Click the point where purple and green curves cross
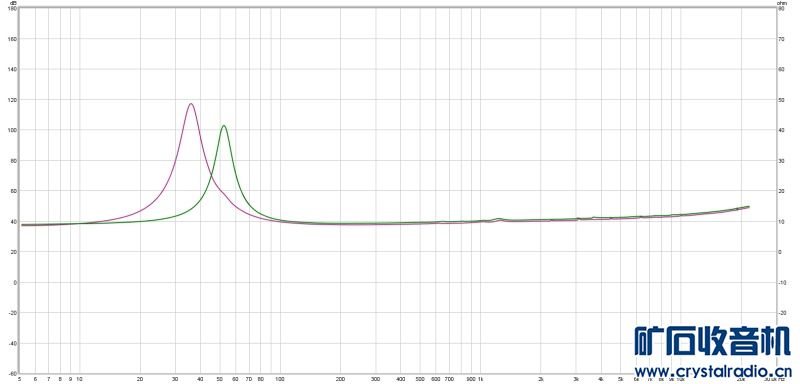This screenshot has width=800, height=384. coord(212,176)
